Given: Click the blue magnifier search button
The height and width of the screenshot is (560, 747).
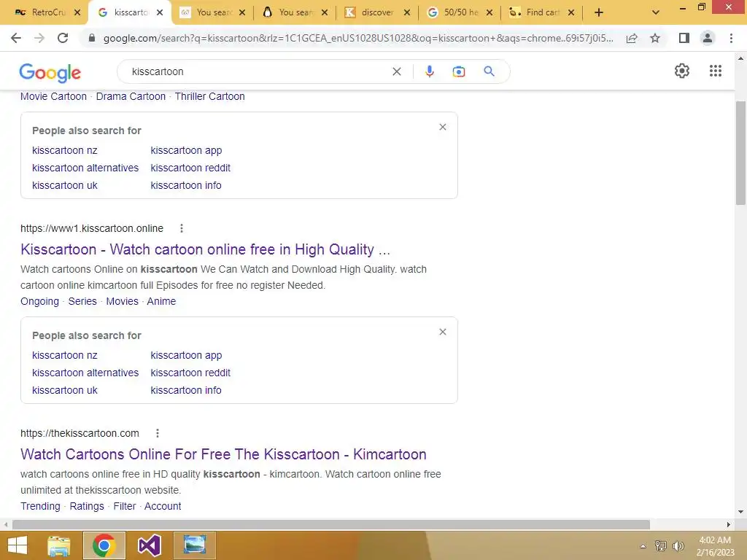Looking at the screenshot, I should (489, 71).
